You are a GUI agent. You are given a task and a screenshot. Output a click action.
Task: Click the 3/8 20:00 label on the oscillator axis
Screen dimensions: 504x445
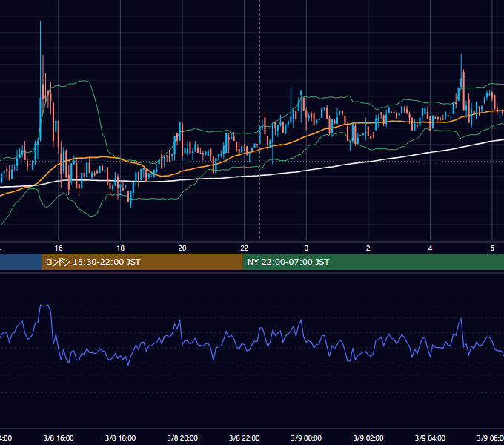182,438
